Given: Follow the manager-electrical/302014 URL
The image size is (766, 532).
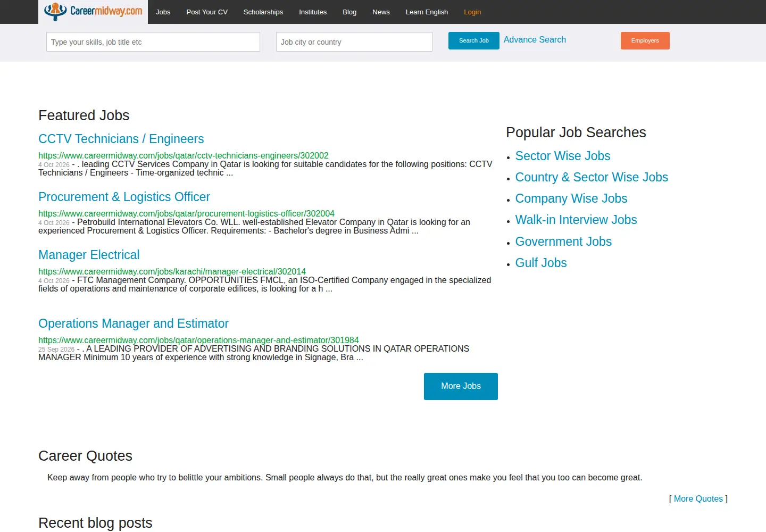Looking at the screenshot, I should click(x=172, y=271).
